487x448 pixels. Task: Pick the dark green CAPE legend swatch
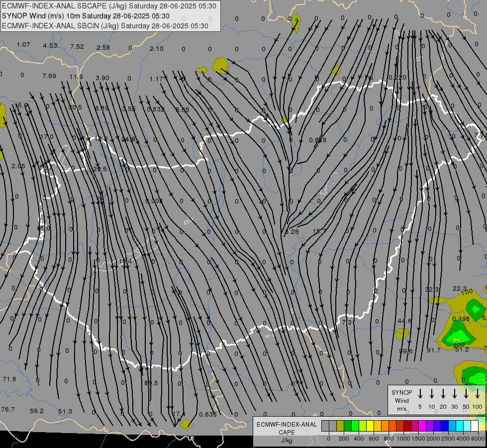coord(348,426)
